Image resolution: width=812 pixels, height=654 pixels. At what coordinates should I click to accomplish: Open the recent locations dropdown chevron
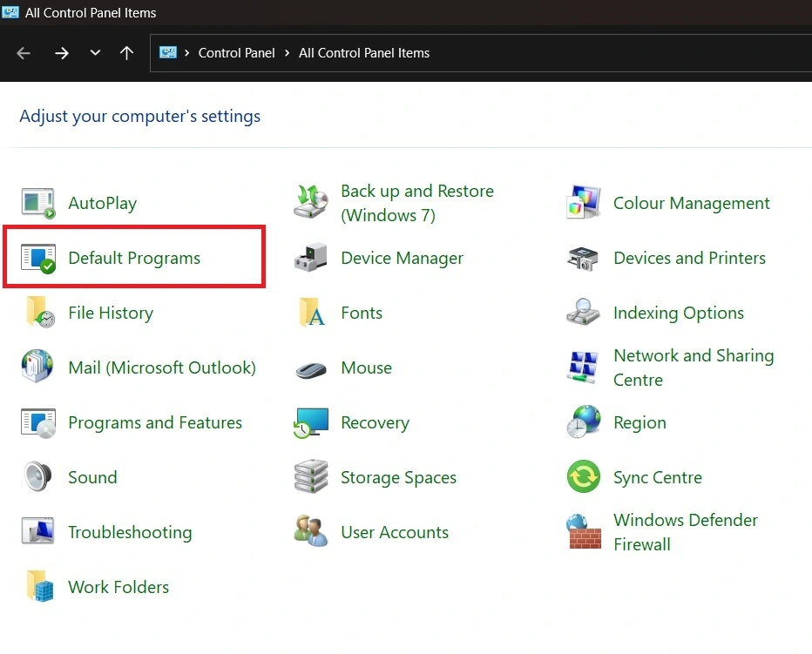(x=95, y=52)
